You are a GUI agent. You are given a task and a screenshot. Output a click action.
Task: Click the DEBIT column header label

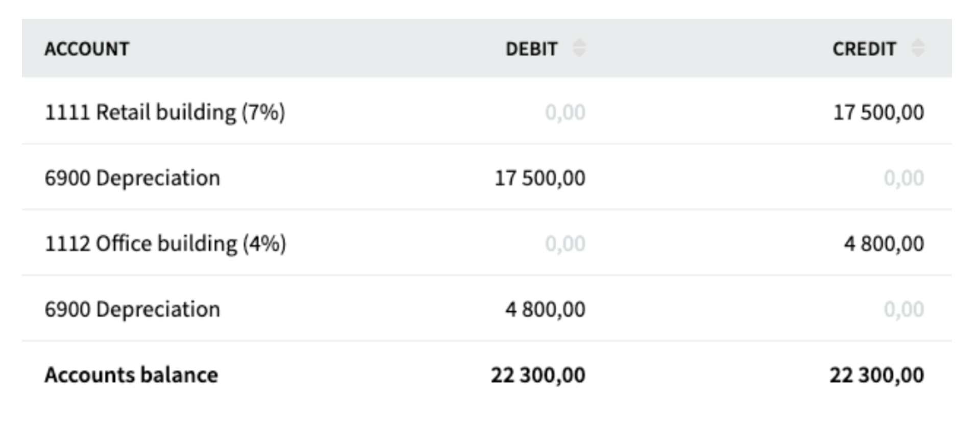tap(531, 49)
